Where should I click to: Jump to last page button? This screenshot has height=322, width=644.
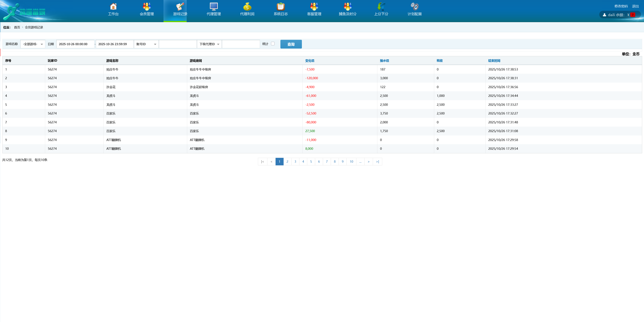point(378,162)
